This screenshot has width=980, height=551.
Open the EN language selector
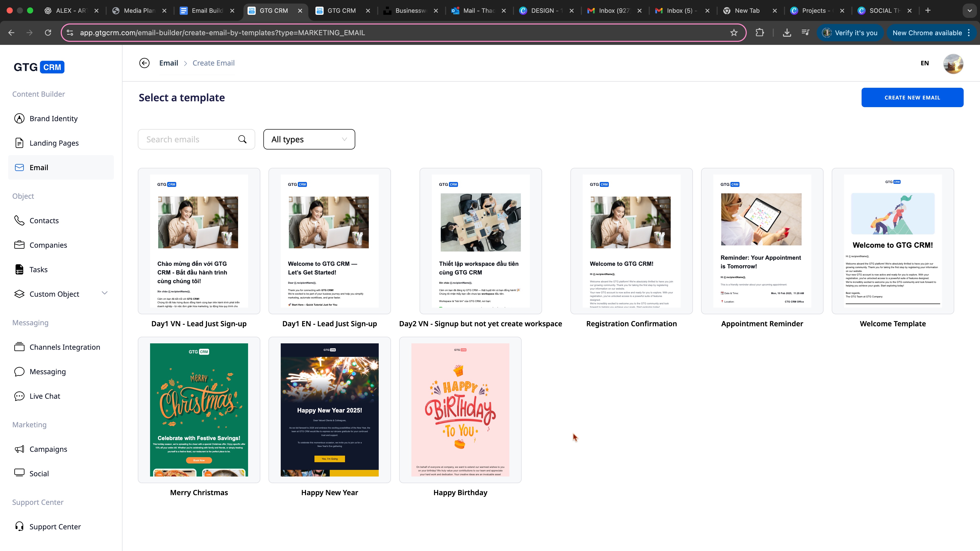click(924, 63)
